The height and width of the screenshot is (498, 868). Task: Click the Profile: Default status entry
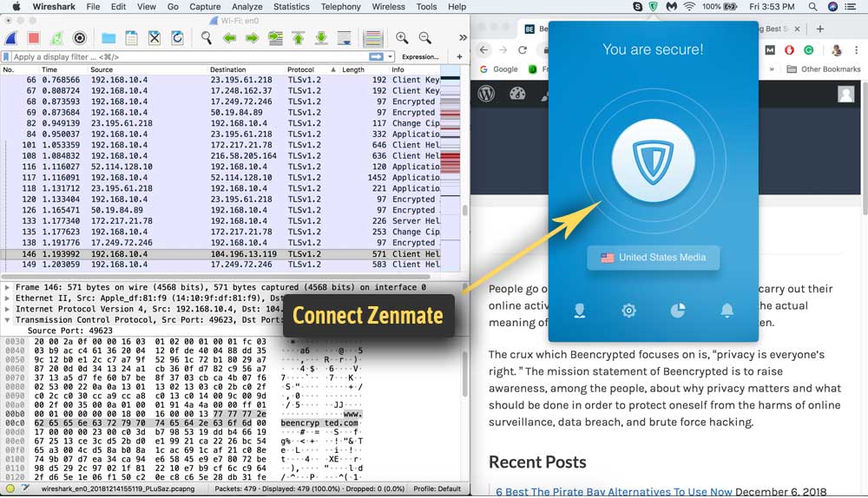point(437,488)
